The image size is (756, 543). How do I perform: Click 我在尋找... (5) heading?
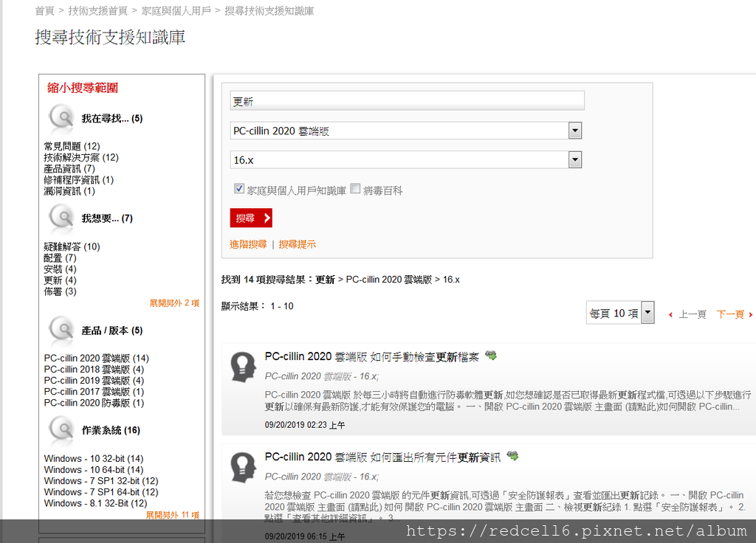tap(112, 118)
